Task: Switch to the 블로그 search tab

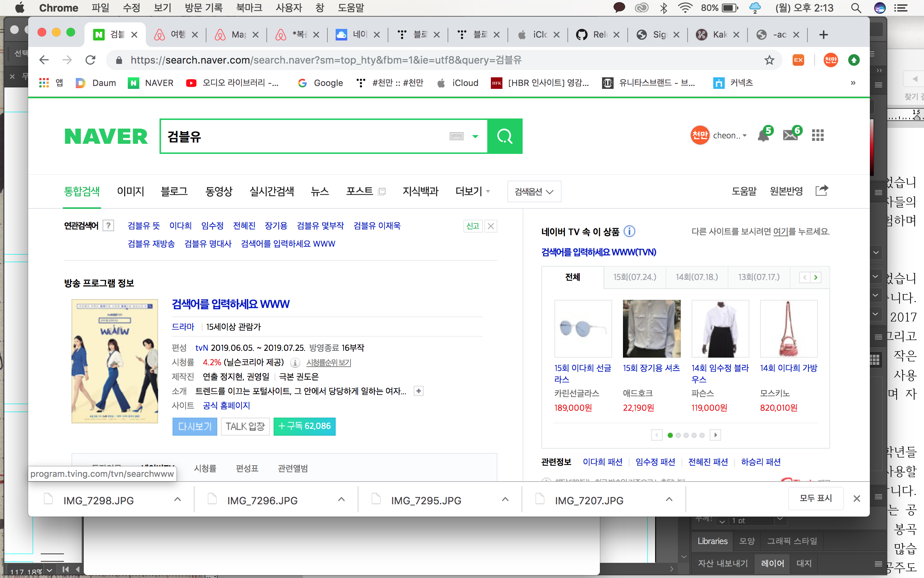Action: 174,191
